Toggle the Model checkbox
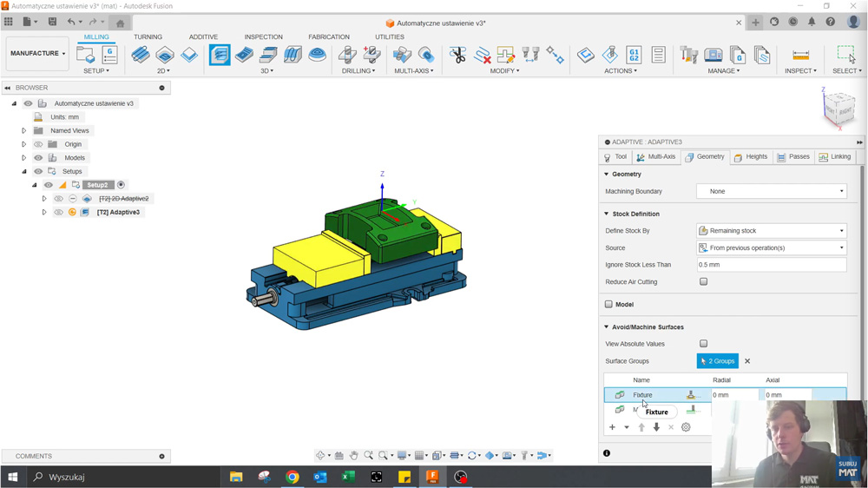This screenshot has width=868, height=488. (x=608, y=305)
